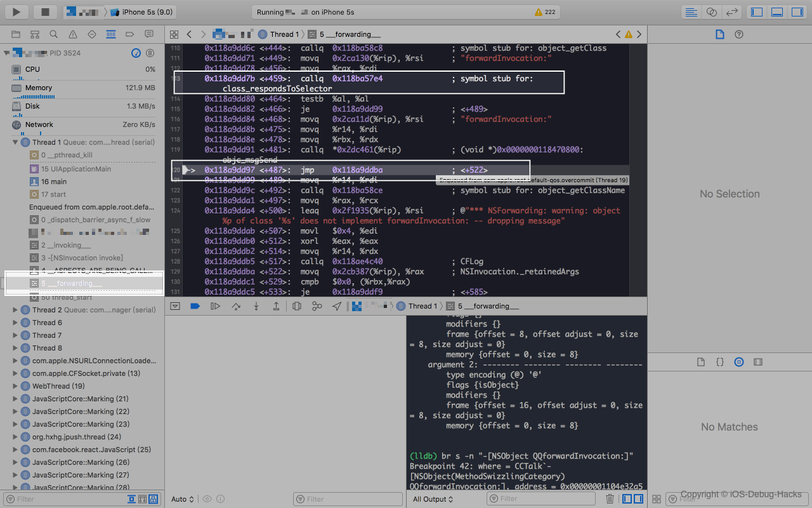Click the Step Over debug button

(236, 306)
